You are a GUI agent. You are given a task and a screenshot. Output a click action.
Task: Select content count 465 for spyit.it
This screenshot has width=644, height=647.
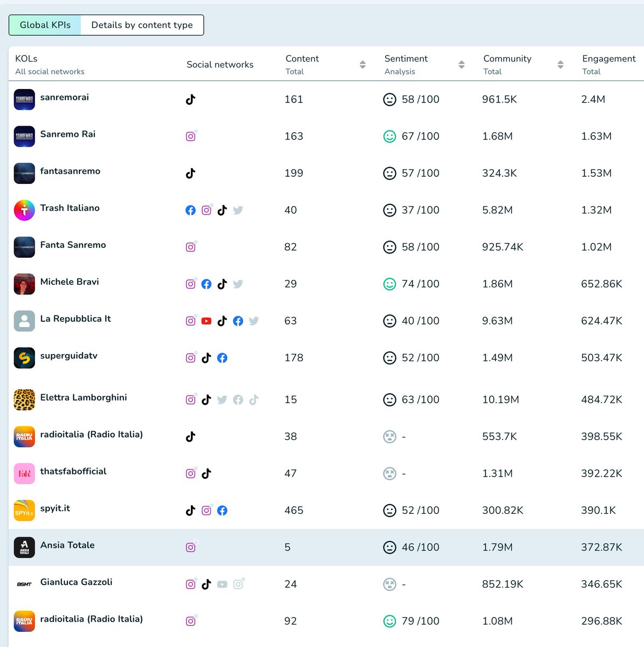click(x=294, y=510)
